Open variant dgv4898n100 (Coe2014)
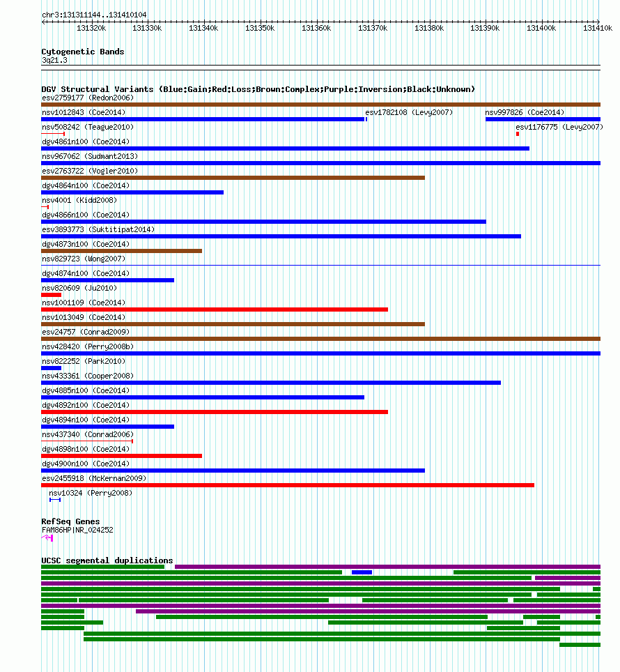 point(86,449)
